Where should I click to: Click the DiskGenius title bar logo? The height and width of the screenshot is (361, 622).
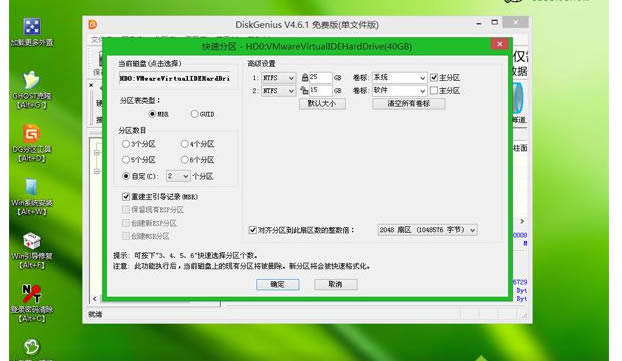(93, 24)
